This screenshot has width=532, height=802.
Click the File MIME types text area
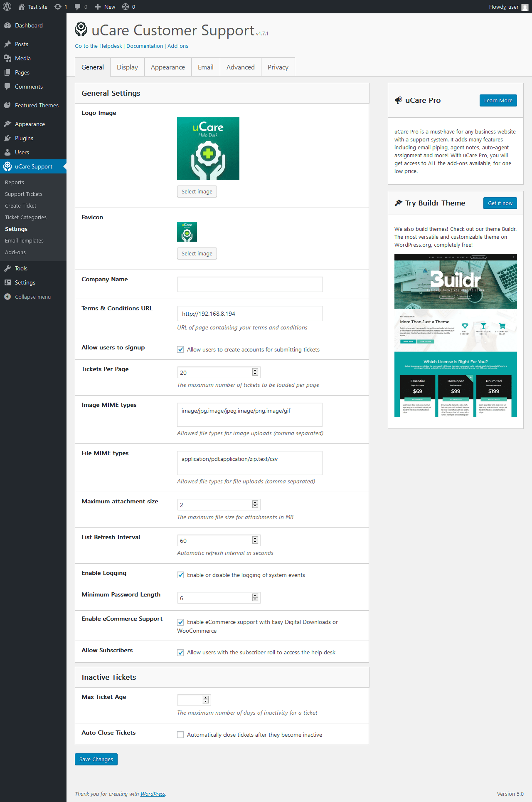click(250, 463)
